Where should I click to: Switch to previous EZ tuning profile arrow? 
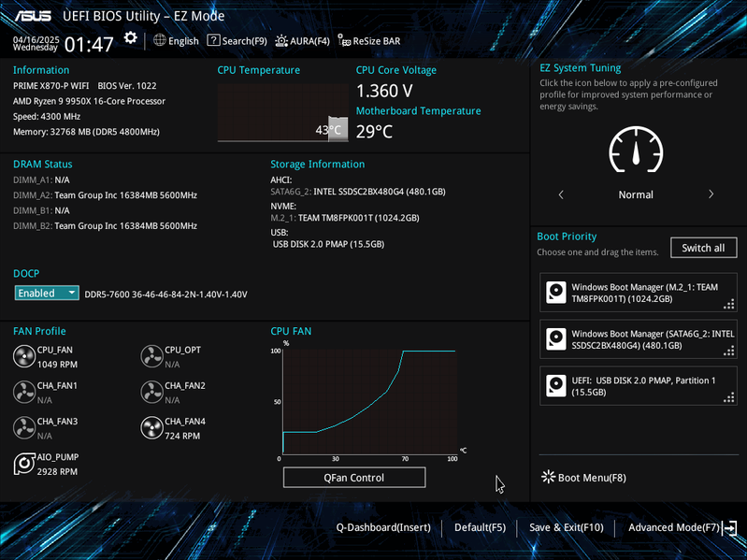(561, 194)
